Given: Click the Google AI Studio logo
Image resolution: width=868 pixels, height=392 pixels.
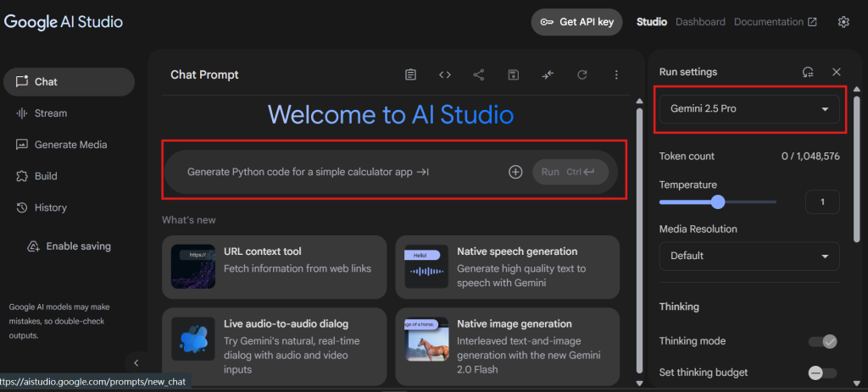Looking at the screenshot, I should point(64,21).
